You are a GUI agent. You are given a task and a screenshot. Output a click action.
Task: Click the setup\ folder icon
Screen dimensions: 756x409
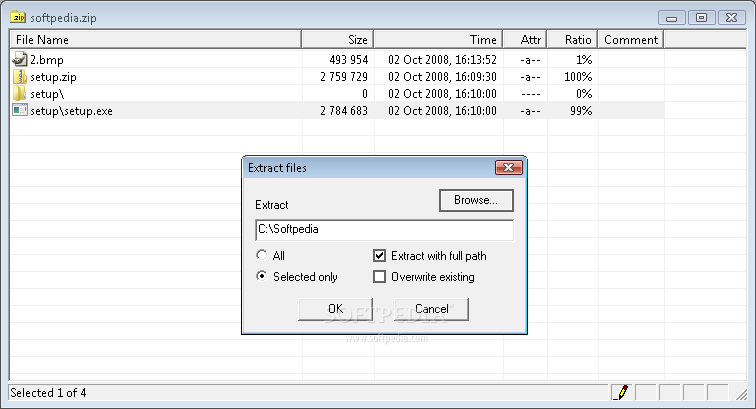pos(19,94)
